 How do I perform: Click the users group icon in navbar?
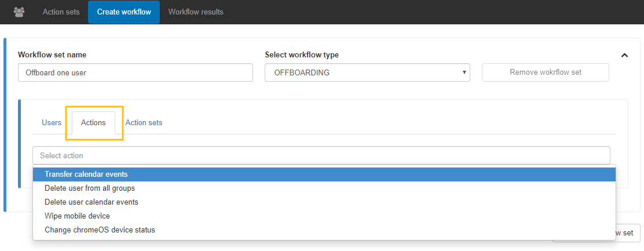point(19,12)
